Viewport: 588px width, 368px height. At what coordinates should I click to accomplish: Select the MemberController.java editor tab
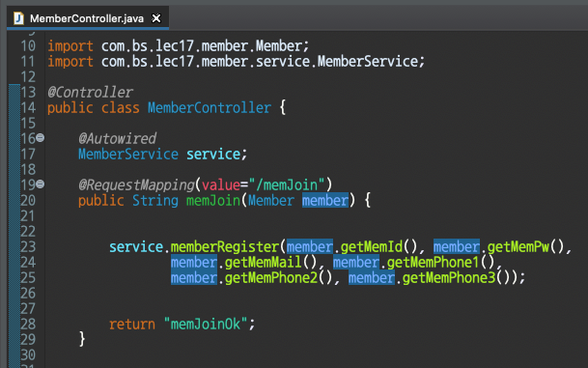tap(88, 18)
